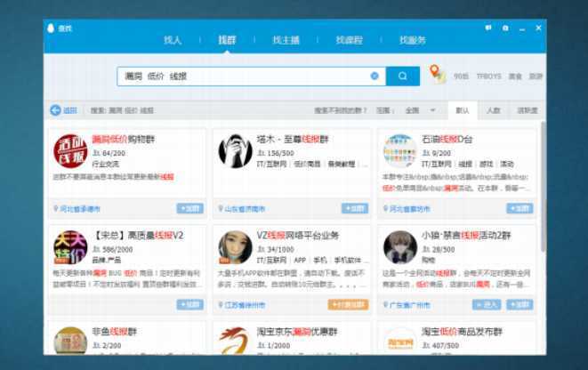Join 【宋总】高质量线报V2 with 加群 button

click(190, 304)
